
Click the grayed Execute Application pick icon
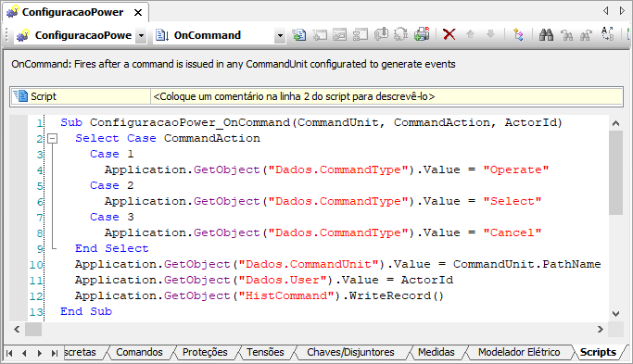click(361, 34)
